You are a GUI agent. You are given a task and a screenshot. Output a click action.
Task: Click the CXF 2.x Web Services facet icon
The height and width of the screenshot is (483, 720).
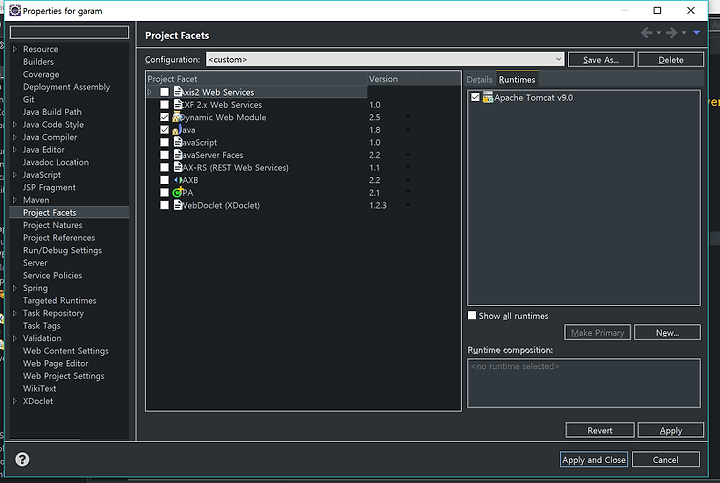178,104
